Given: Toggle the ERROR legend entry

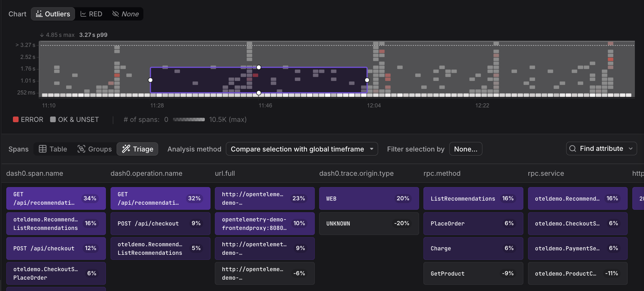Looking at the screenshot, I should click(x=28, y=120).
